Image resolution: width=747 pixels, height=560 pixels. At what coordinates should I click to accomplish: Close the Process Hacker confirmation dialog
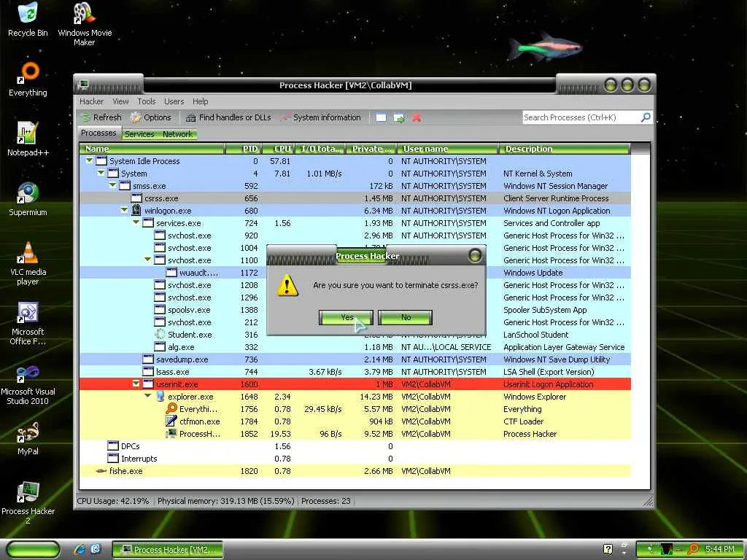pos(474,256)
